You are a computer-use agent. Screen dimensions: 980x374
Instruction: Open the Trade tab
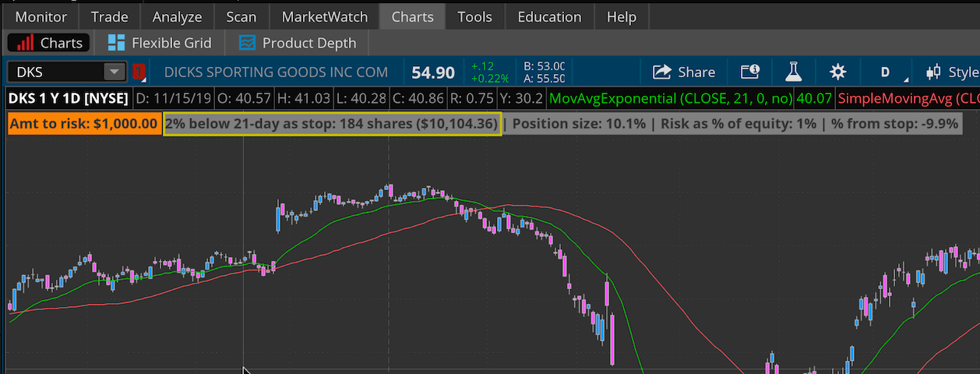pyautogui.click(x=109, y=16)
